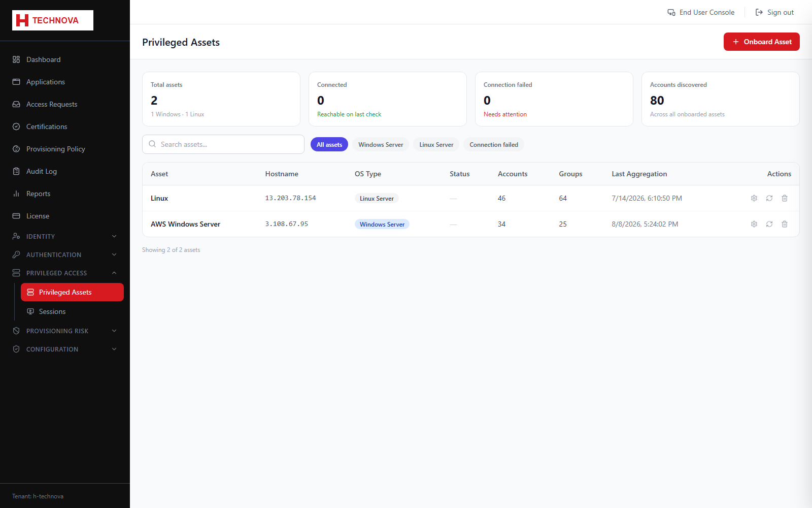Delete the Linux asset
Image resolution: width=812 pixels, height=508 pixels.
(785, 198)
